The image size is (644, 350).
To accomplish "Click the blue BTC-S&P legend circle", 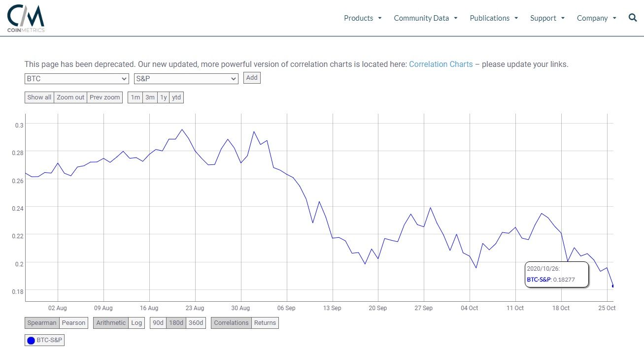I will point(31,340).
